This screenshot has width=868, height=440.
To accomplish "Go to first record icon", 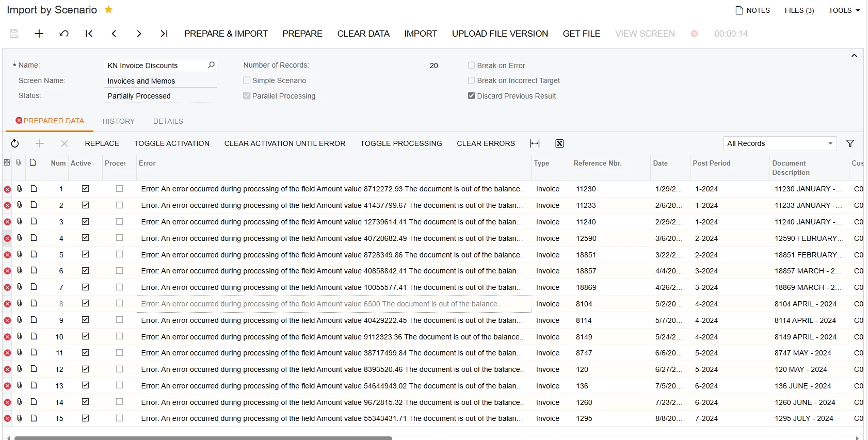I will [89, 34].
